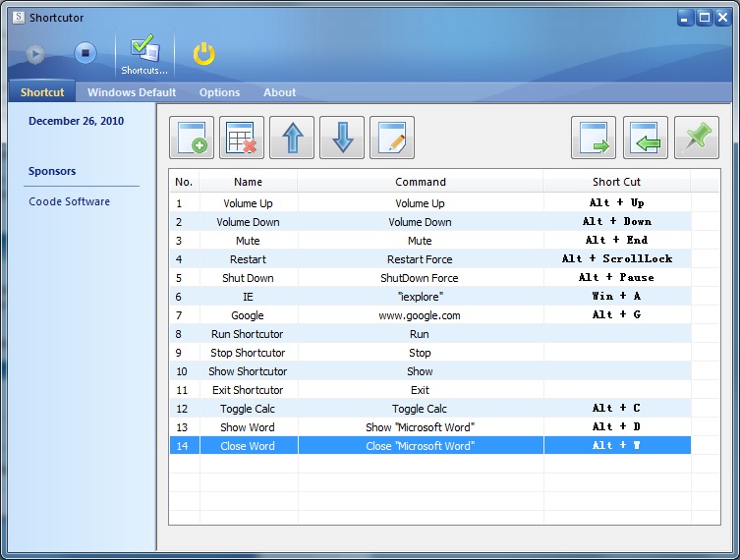Select the Toggle Calc name cell
The height and width of the screenshot is (560, 740).
[249, 409]
